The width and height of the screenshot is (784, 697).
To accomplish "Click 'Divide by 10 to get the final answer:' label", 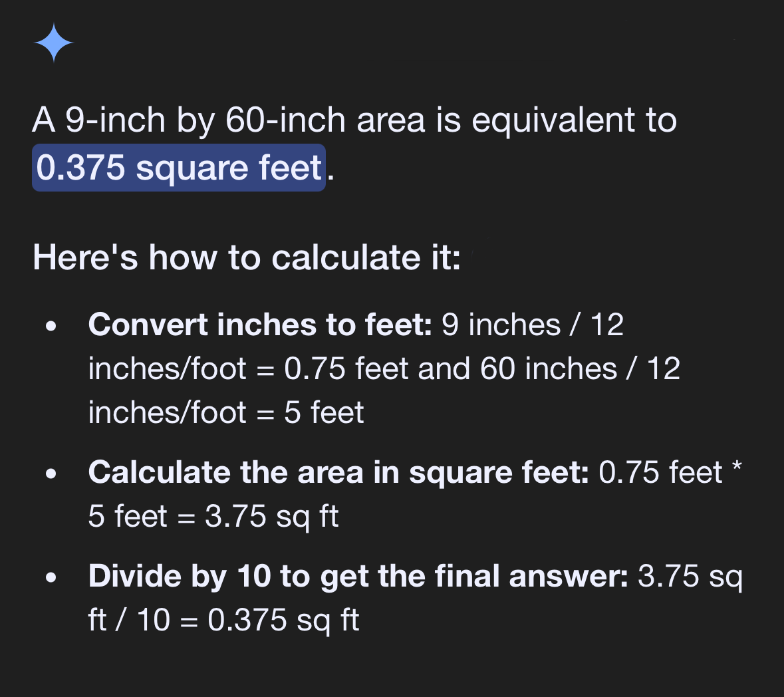I will [358, 576].
